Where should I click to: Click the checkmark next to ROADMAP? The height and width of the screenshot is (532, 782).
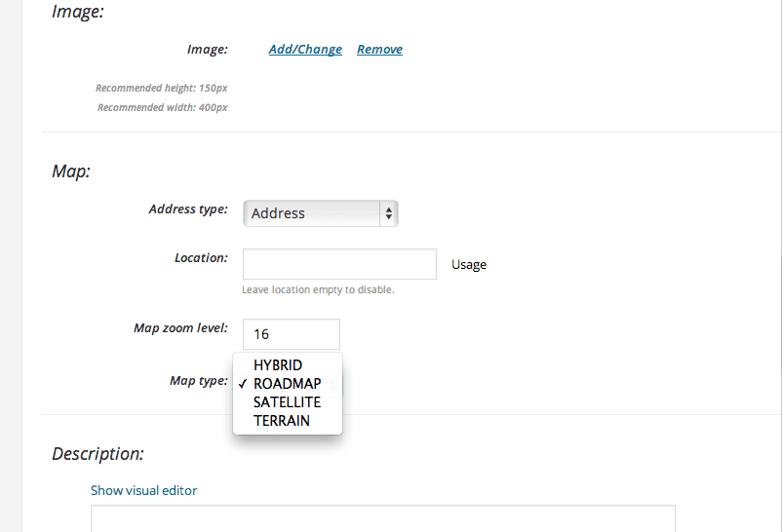tap(243, 384)
